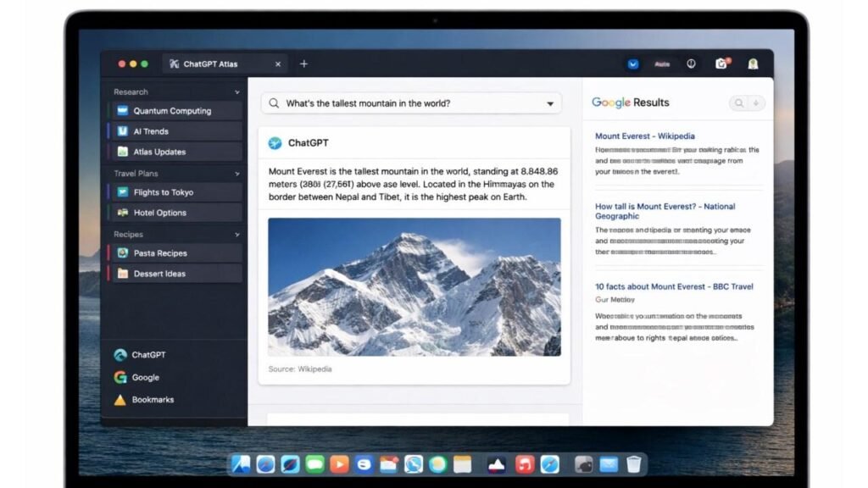Click the Atlas Updates icon
The height and width of the screenshot is (488, 868).
click(x=122, y=152)
